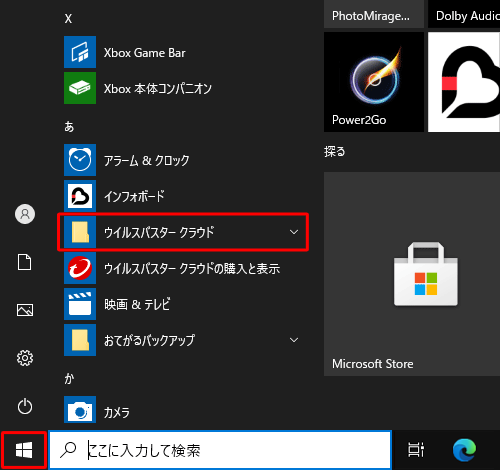Expand the ウイルスバスター クラウド folder chevron

click(x=294, y=232)
